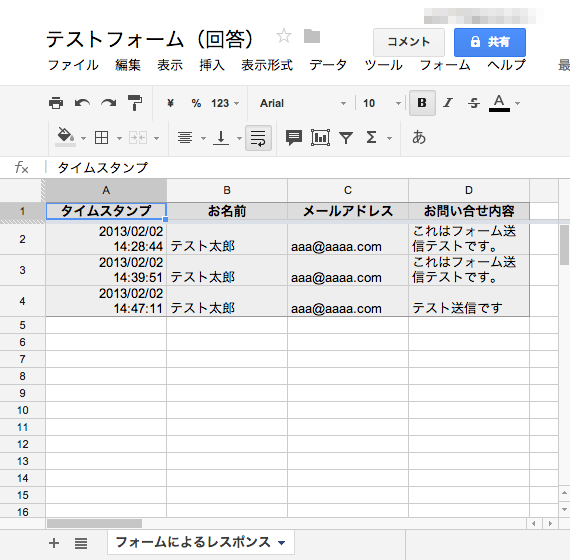Click the merge cells icon
Screen dimensions: 570x560
pyautogui.click(x=138, y=138)
